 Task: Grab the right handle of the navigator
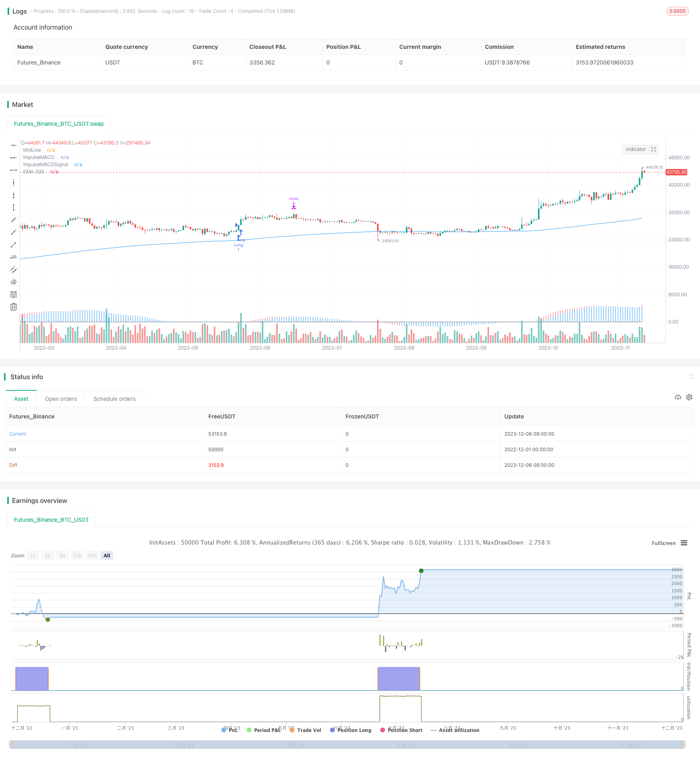coord(683,744)
